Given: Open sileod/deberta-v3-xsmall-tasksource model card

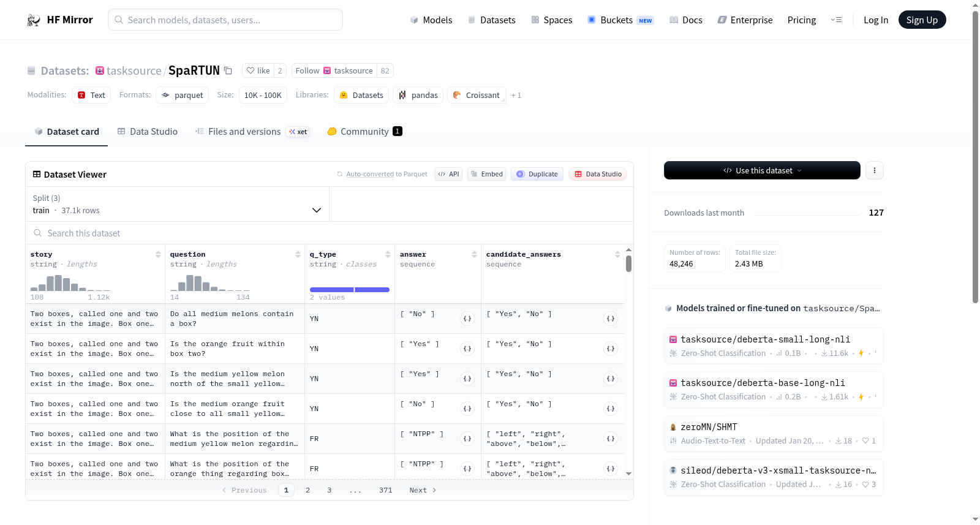Looking at the screenshot, I should (x=774, y=477).
